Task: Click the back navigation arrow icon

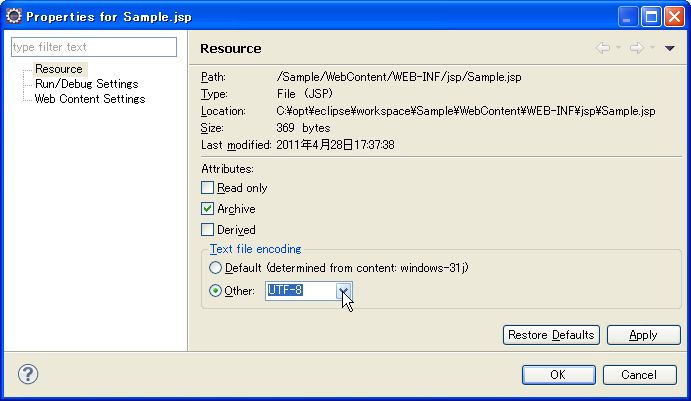Action: (x=602, y=48)
